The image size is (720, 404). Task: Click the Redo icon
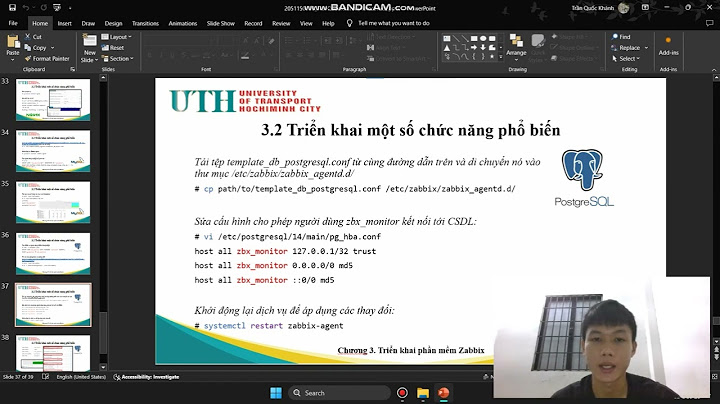pyautogui.click(x=43, y=7)
